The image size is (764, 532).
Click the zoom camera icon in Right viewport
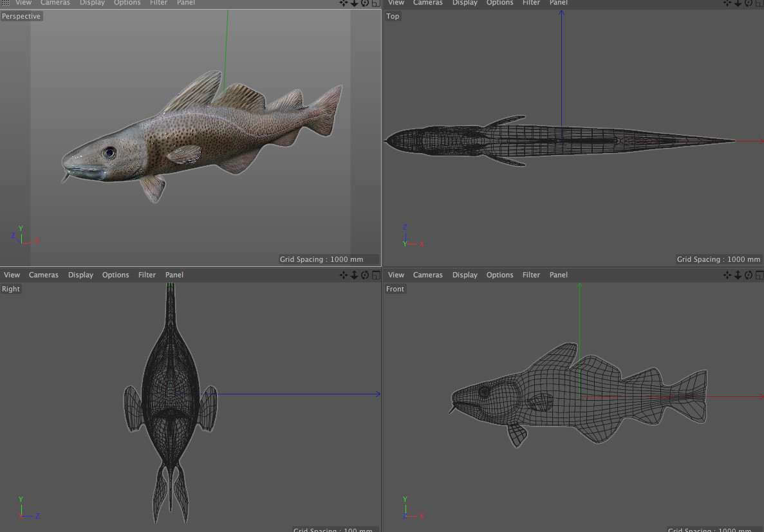tap(354, 275)
